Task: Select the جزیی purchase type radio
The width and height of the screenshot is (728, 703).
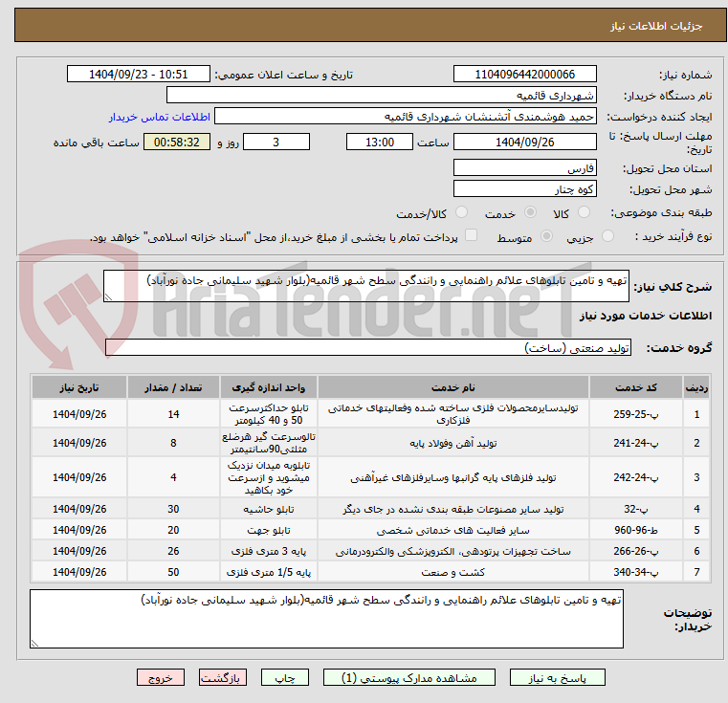Action: (x=607, y=236)
